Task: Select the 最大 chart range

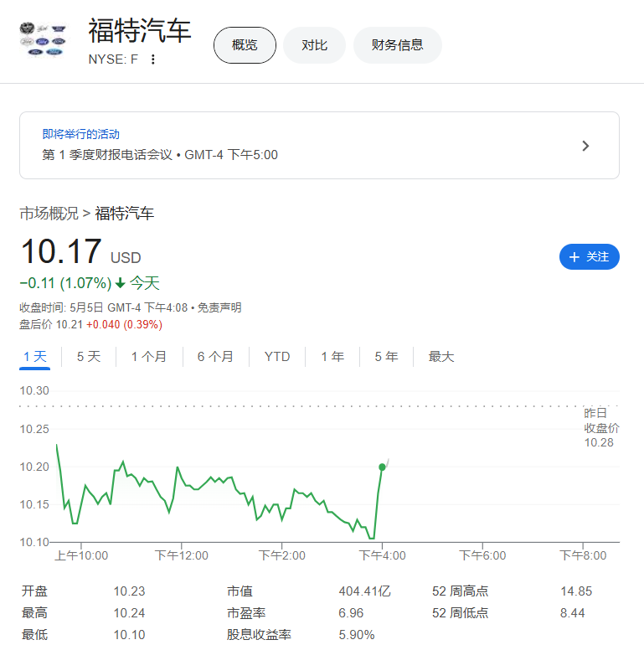Action: (x=441, y=357)
